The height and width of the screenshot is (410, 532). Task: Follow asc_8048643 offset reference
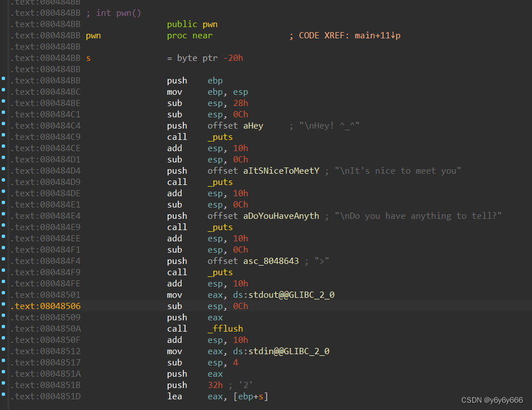point(271,261)
